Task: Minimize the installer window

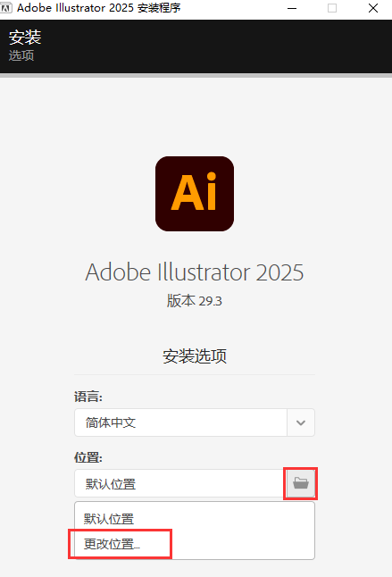Action: point(292,8)
